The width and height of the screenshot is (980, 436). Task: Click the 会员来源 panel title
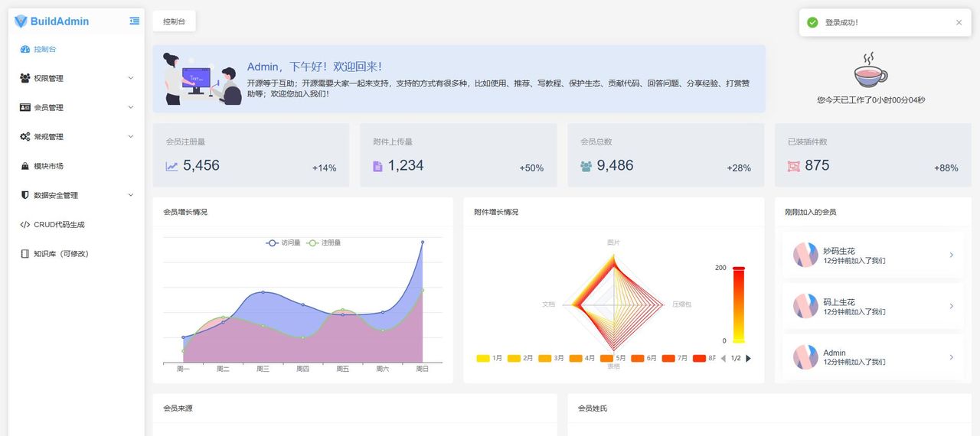(x=178, y=408)
